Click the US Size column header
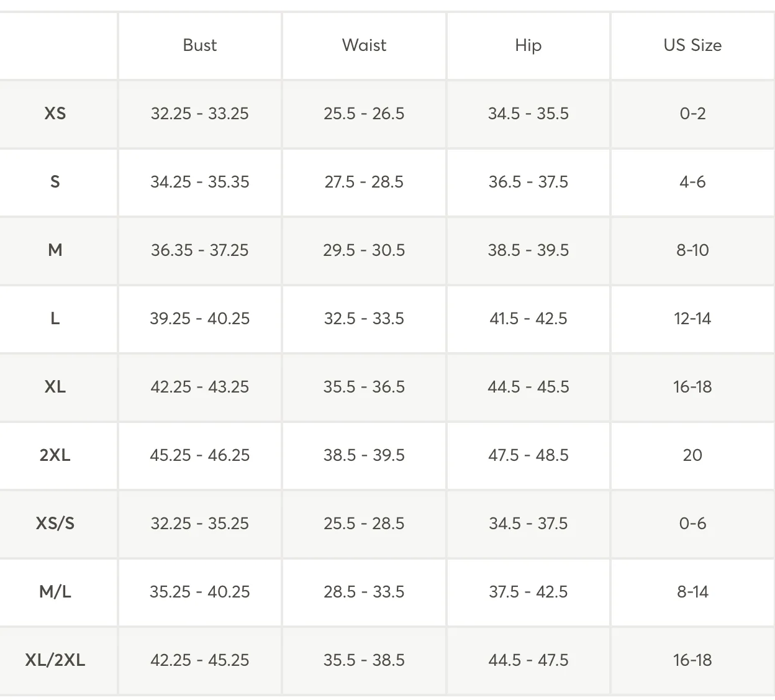Viewport: 775px width, 700px height. click(692, 45)
